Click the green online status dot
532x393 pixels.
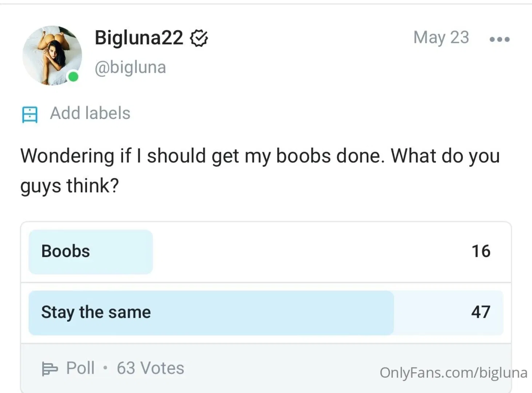tap(74, 77)
